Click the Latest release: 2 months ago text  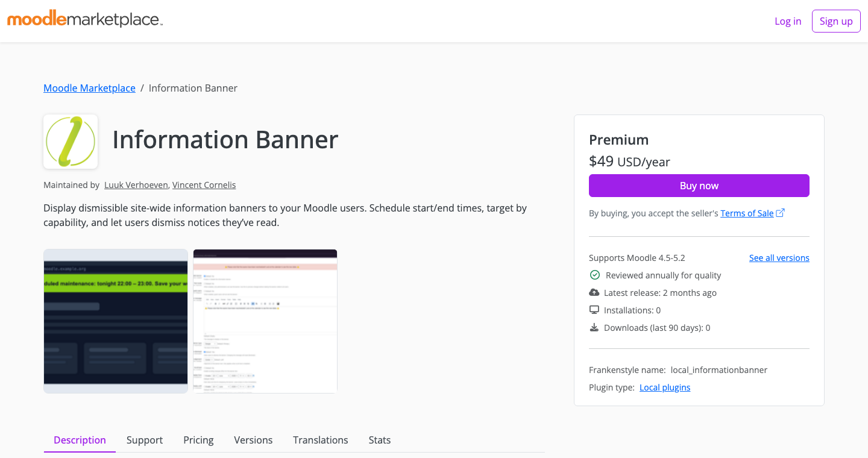coord(660,293)
